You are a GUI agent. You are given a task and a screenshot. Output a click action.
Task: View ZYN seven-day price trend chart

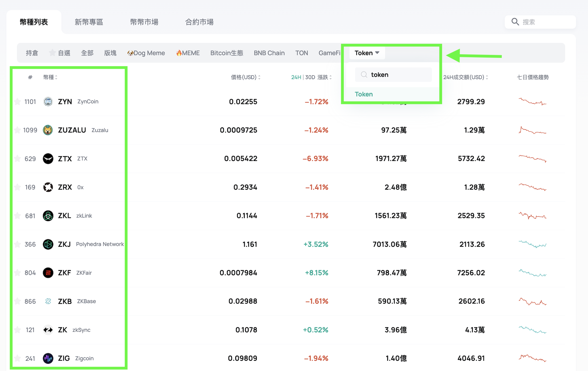pos(532,102)
